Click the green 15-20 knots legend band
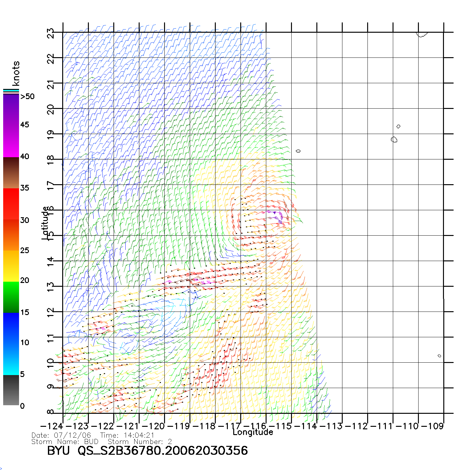 pyautogui.click(x=11, y=297)
